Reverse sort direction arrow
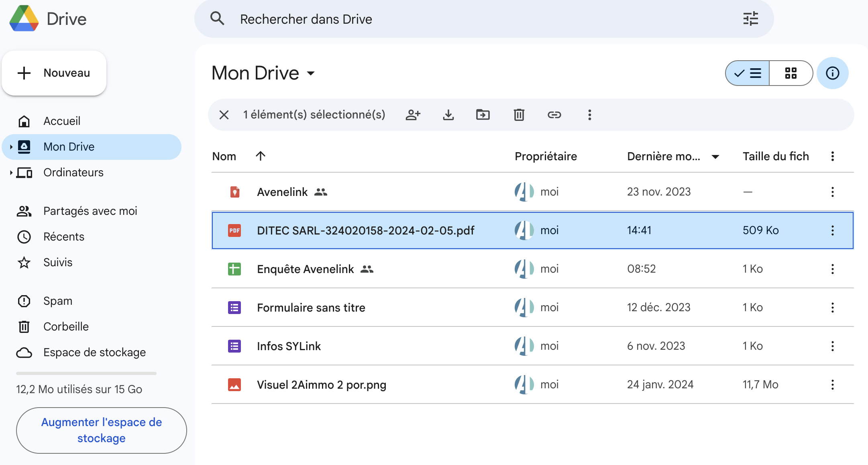Screen dimensions: 868x465 pos(261,156)
